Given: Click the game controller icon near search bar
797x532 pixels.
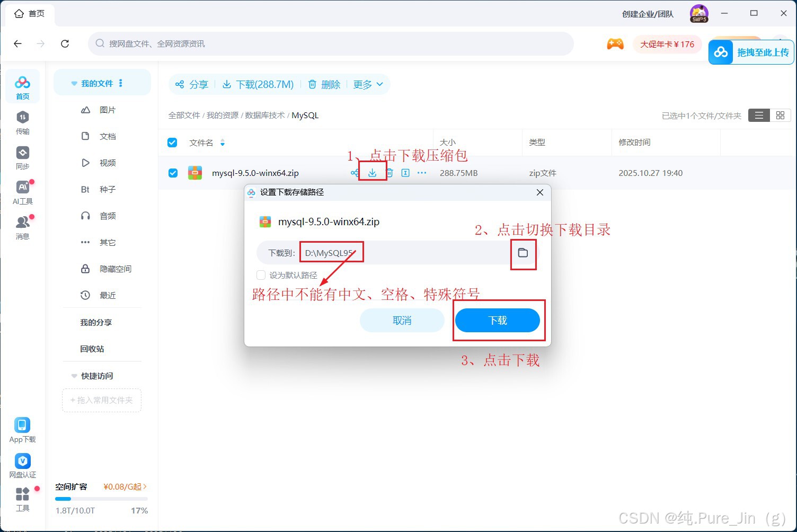Looking at the screenshot, I should (615, 45).
